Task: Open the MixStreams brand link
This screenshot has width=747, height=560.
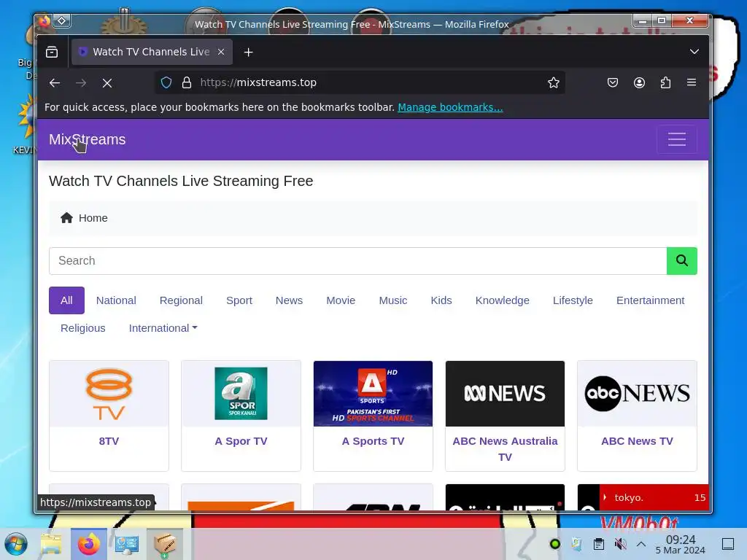Action: click(88, 139)
